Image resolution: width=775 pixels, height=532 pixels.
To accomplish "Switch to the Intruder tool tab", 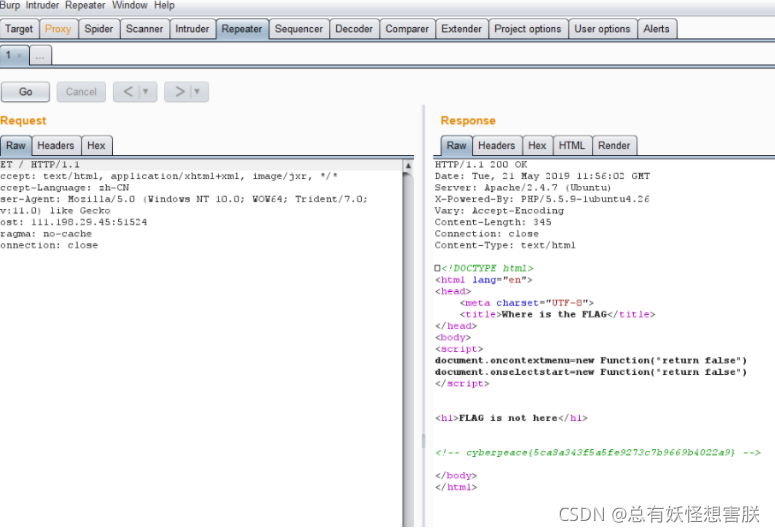I will coord(192,29).
